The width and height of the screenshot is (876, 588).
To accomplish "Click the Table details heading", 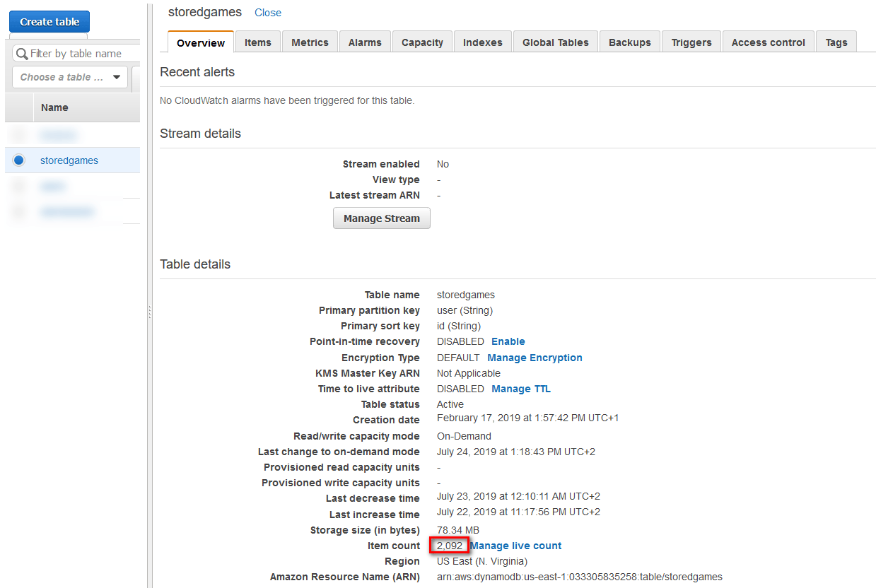I will click(x=195, y=264).
